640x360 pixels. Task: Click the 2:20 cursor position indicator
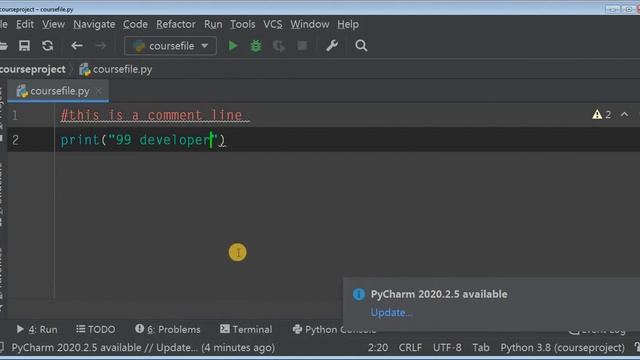pos(378,348)
